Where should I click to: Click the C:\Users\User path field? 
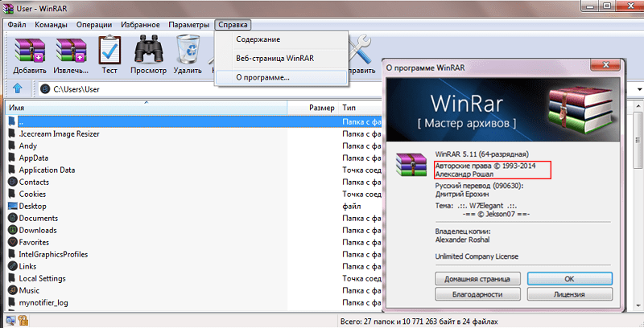pos(209,89)
